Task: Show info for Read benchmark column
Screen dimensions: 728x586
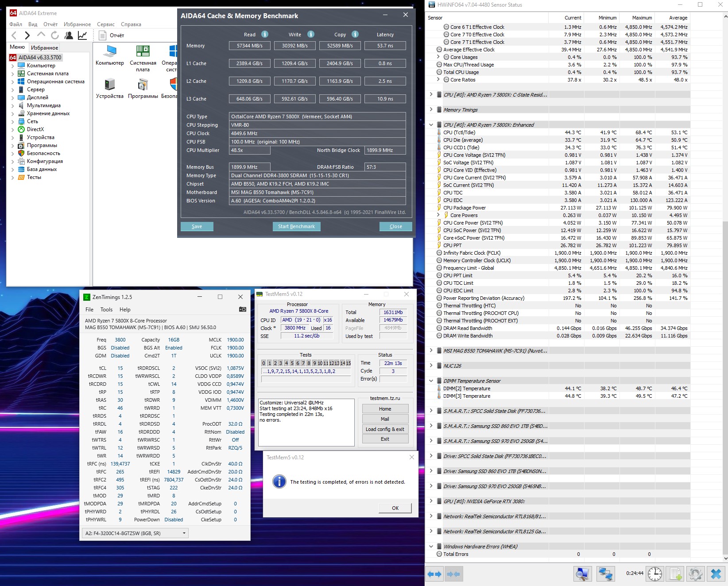Action: point(265,34)
